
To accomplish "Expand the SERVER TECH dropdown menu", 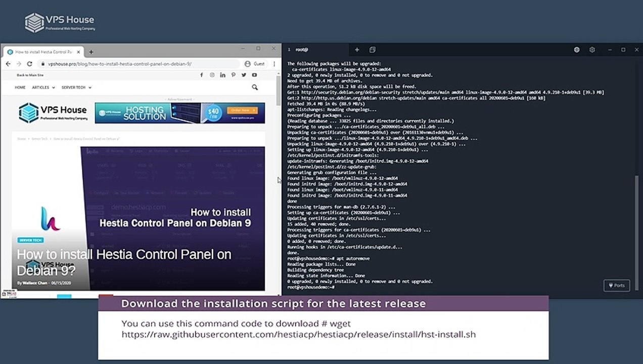I will coord(76,87).
